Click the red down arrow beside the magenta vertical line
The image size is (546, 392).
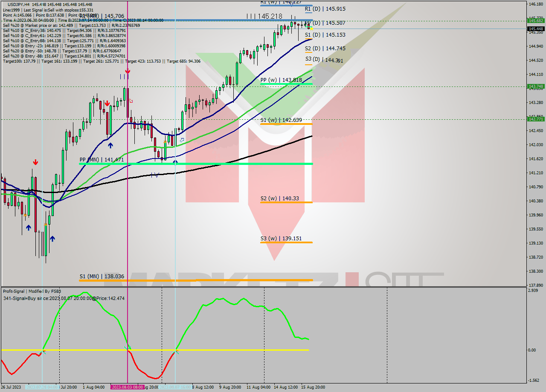click(128, 72)
